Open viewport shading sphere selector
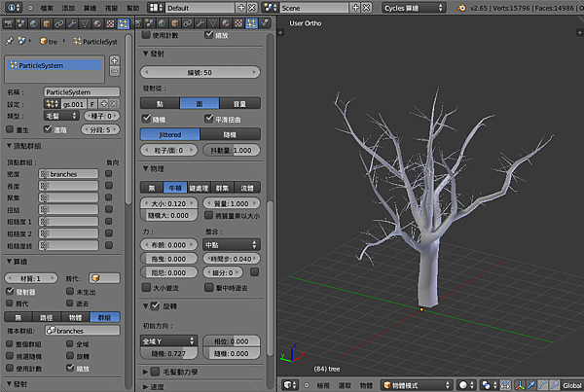 pyautogui.click(x=466, y=385)
